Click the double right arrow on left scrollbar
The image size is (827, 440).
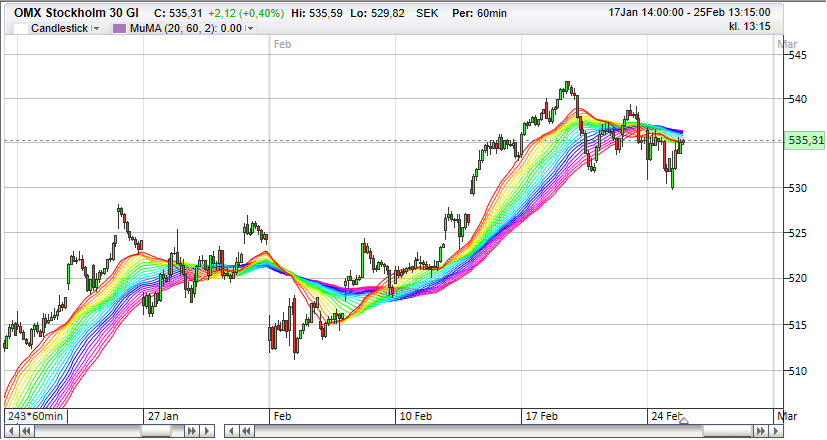click(x=191, y=431)
